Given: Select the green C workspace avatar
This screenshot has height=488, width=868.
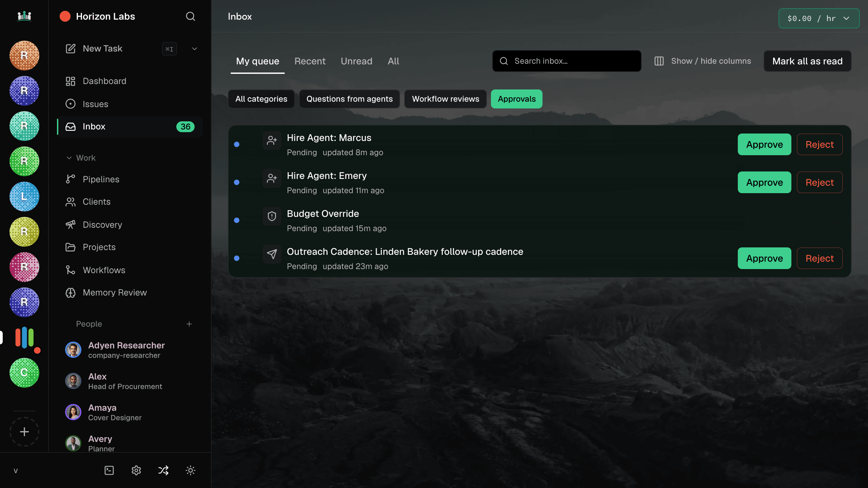Looking at the screenshot, I should click(x=24, y=373).
